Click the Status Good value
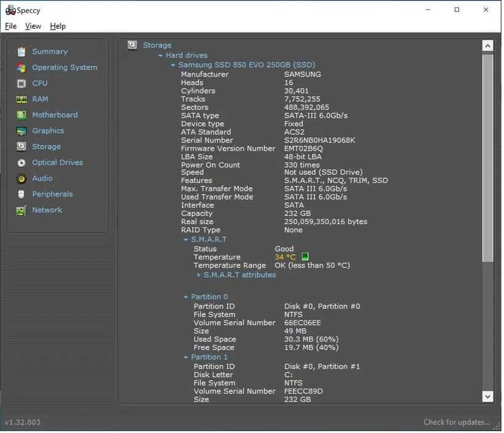 click(x=284, y=249)
